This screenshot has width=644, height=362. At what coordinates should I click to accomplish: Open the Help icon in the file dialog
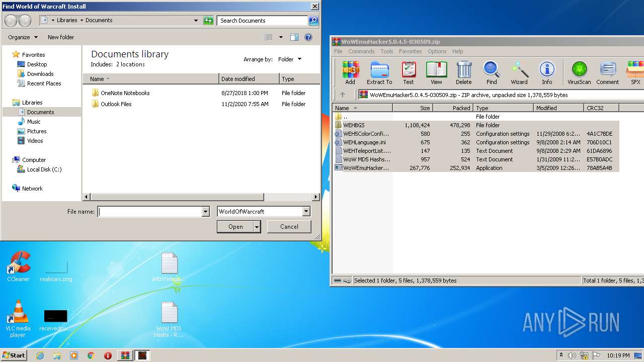pyautogui.click(x=308, y=37)
